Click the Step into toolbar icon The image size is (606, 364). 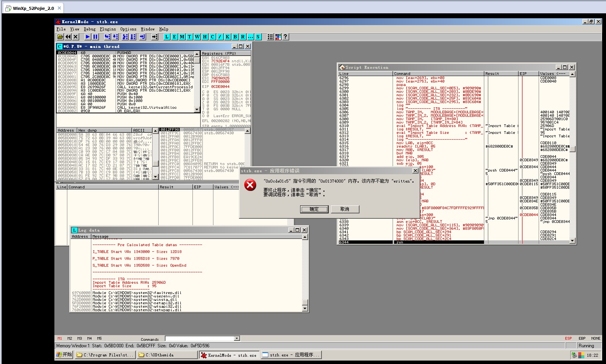tap(108, 37)
